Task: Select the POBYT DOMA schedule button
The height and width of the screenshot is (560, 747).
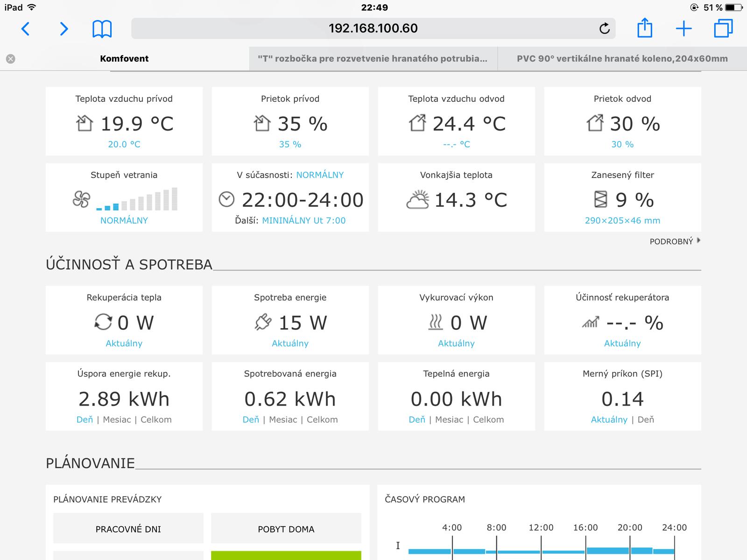Action: point(286,529)
